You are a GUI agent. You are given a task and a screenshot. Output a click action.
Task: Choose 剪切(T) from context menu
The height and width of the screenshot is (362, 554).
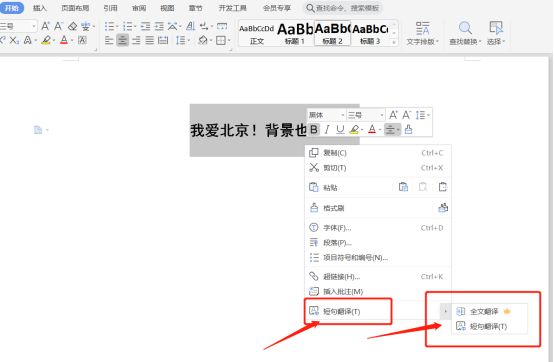(378, 168)
